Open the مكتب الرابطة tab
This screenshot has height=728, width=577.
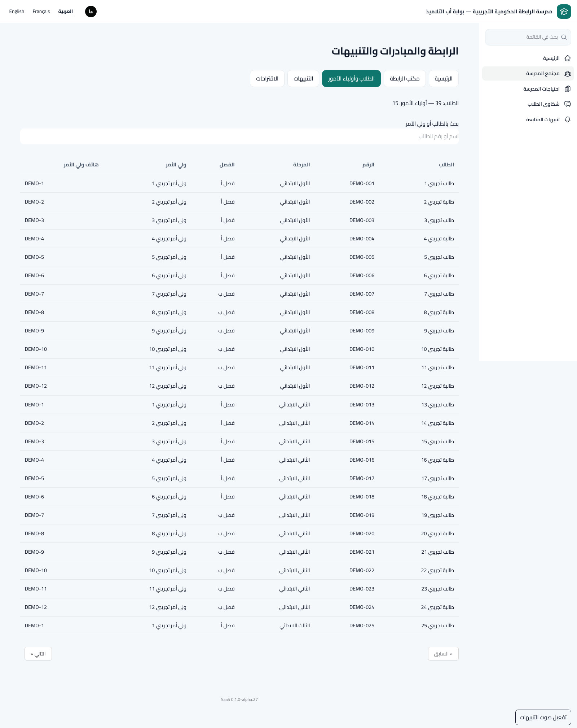coord(405,79)
